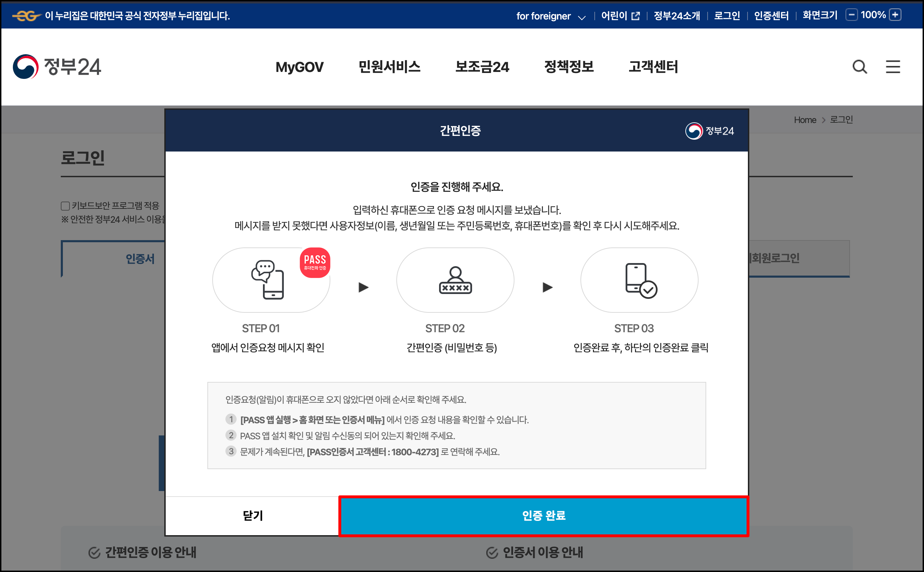Click the official e-government site notice text
Screen dimensions: 924x572
[137, 16]
